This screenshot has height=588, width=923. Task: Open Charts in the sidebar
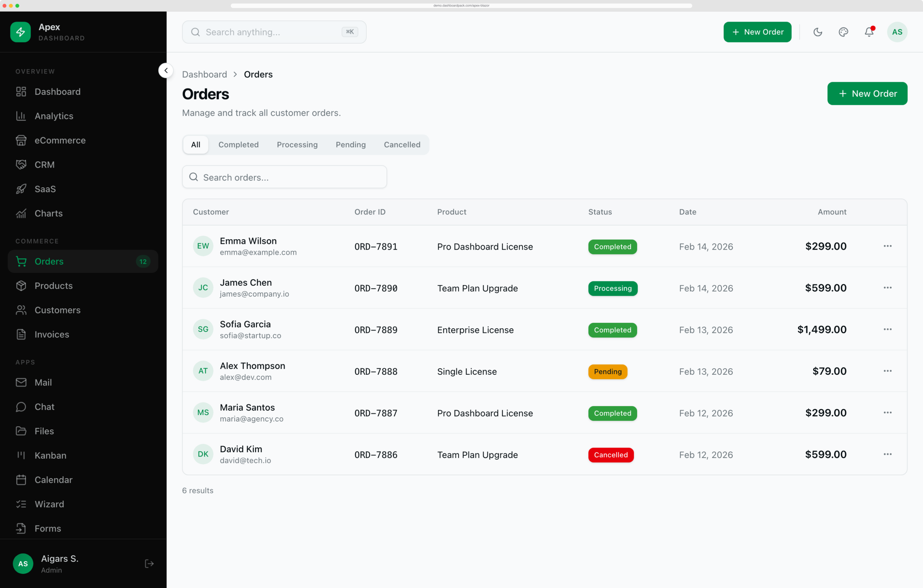(83, 213)
